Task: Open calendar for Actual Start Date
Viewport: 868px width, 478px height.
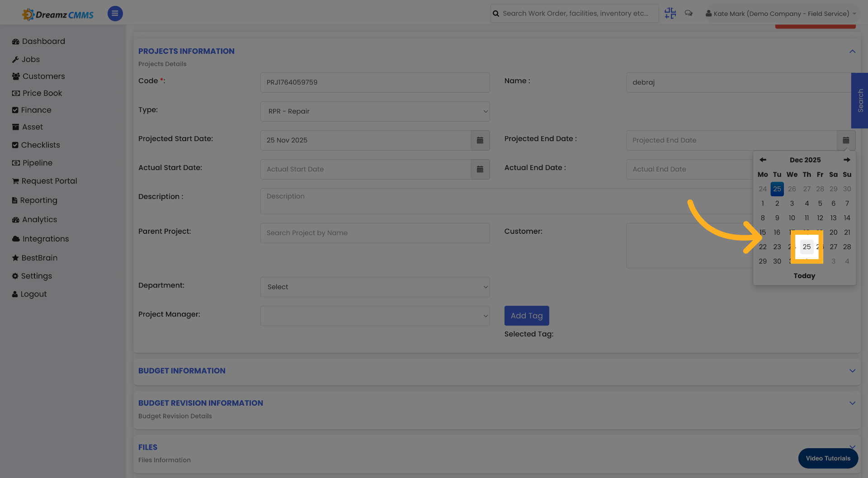Action: (x=480, y=169)
